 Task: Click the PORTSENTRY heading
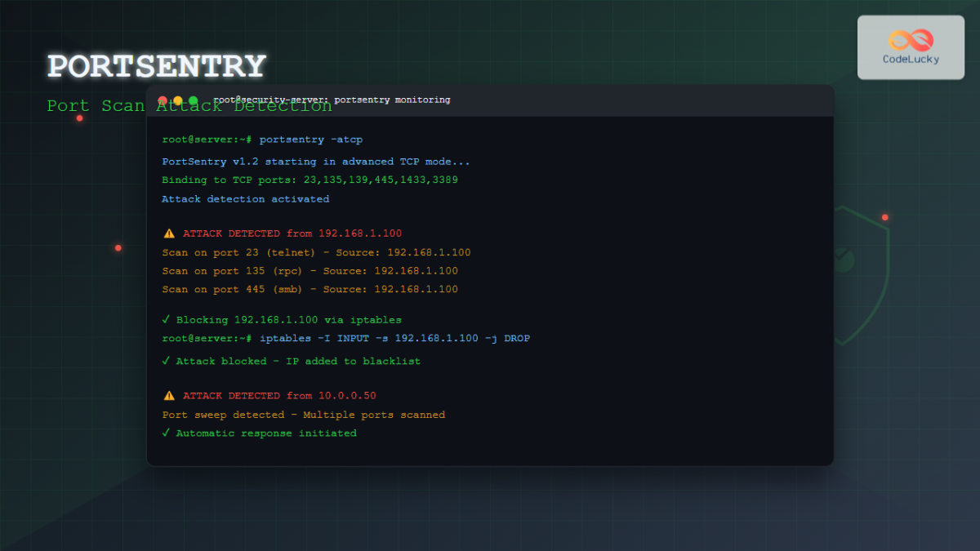click(x=157, y=64)
